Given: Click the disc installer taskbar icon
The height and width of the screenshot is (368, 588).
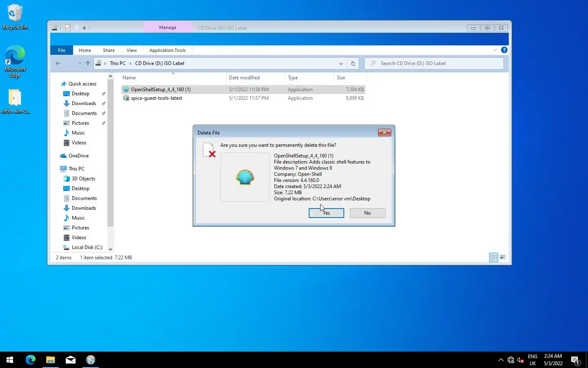Looking at the screenshot, I should [x=91, y=360].
